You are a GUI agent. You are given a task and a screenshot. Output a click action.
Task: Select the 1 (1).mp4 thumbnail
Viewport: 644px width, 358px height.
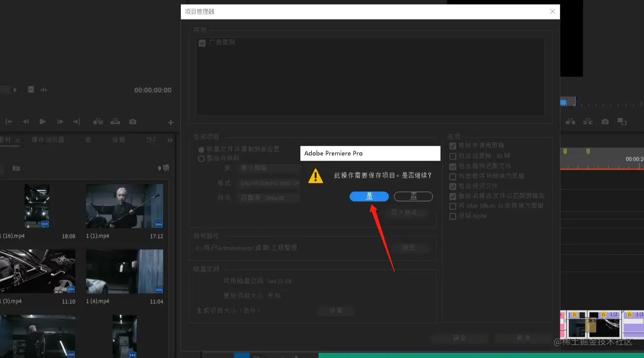pos(124,206)
